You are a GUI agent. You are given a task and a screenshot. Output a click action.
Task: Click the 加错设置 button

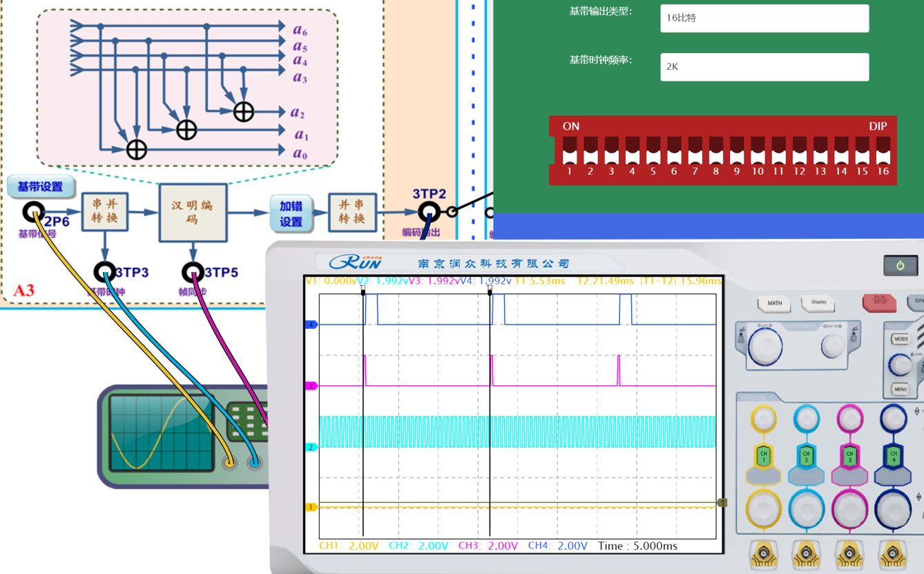[291, 213]
